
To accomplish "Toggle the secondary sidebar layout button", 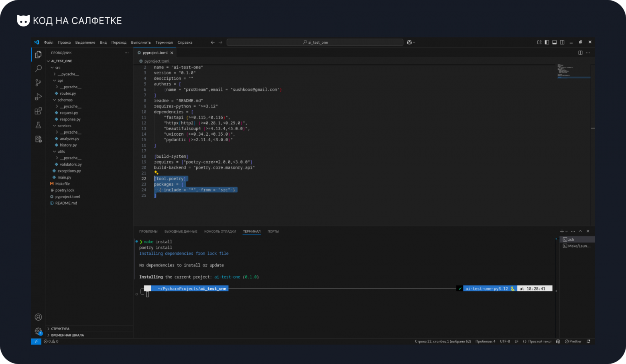I will (x=562, y=42).
